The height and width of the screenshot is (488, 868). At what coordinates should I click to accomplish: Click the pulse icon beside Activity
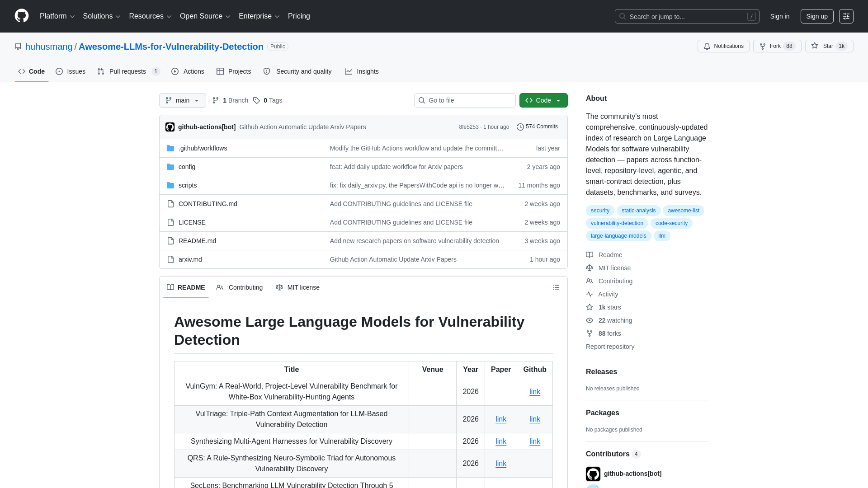(590, 294)
